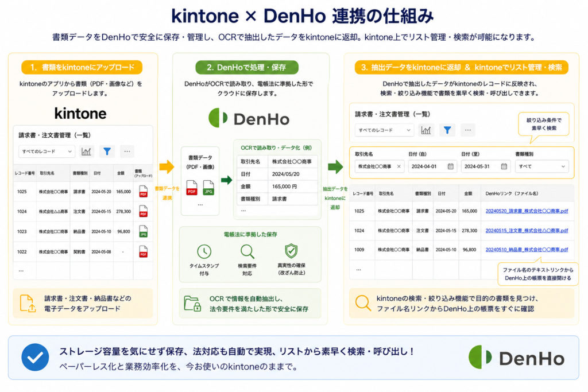Viewport: 588px width, 392px height.
Task: Click the ファイル名のテキストリンクから callout
Action: pyautogui.click(x=537, y=274)
